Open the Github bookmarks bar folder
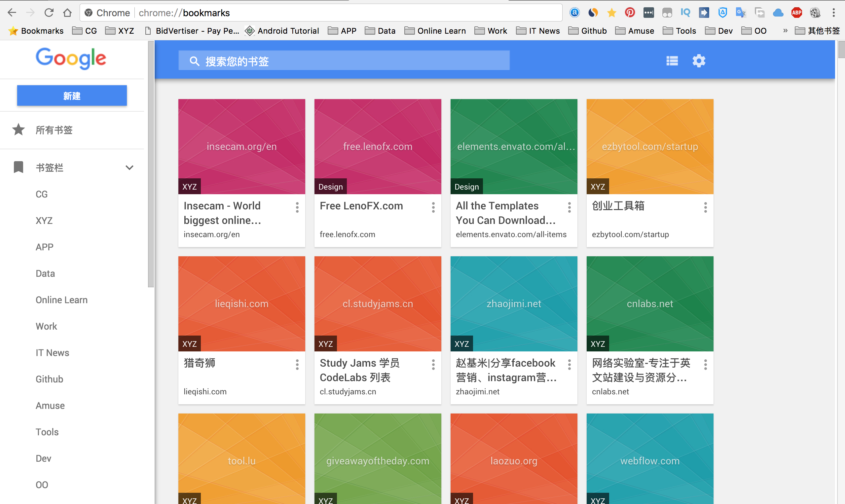The width and height of the screenshot is (845, 504). click(x=588, y=31)
